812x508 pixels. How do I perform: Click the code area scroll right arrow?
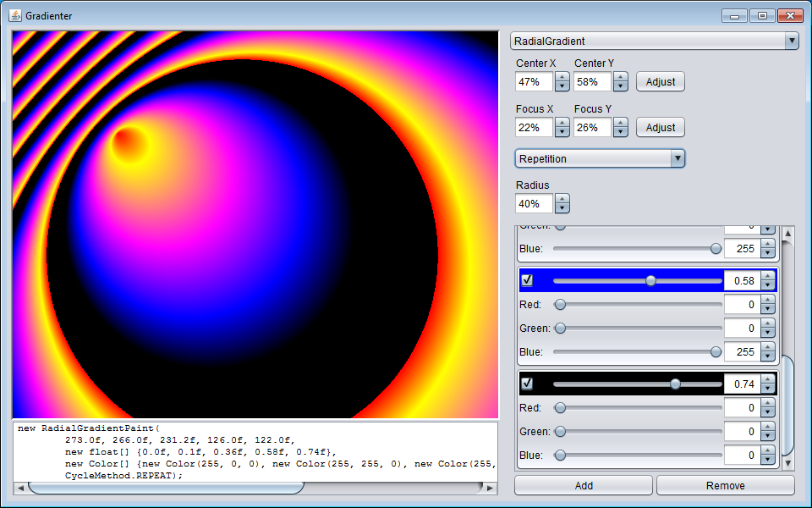(490, 488)
